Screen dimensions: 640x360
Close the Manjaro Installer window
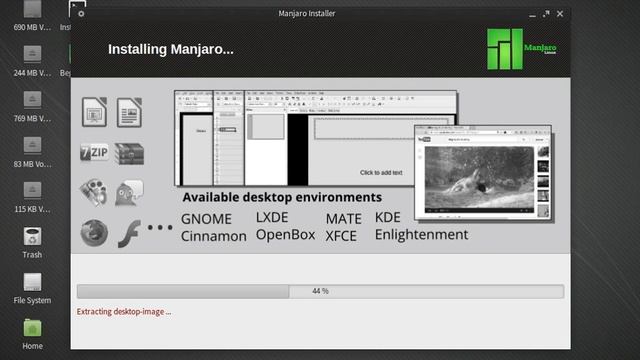(560, 14)
